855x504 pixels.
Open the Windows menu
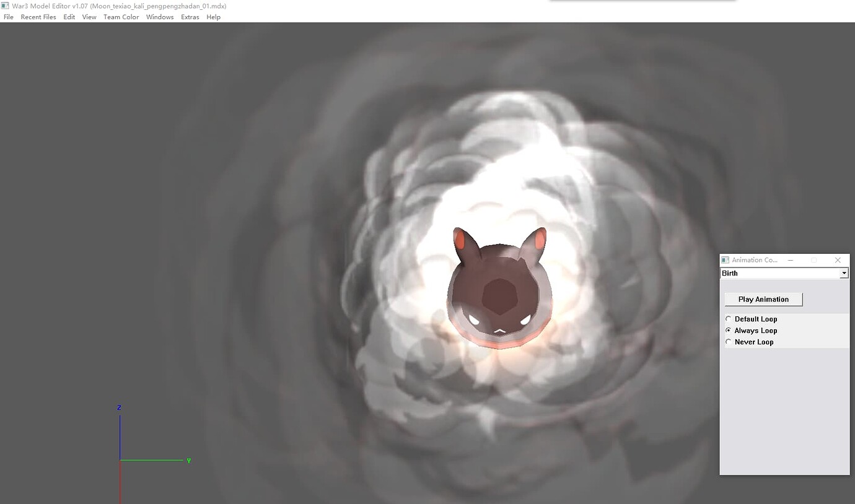click(x=160, y=17)
